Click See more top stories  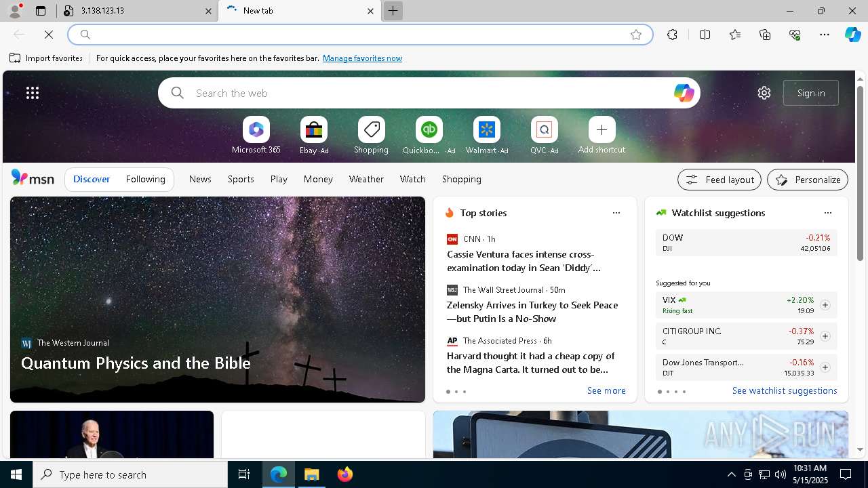click(x=606, y=390)
